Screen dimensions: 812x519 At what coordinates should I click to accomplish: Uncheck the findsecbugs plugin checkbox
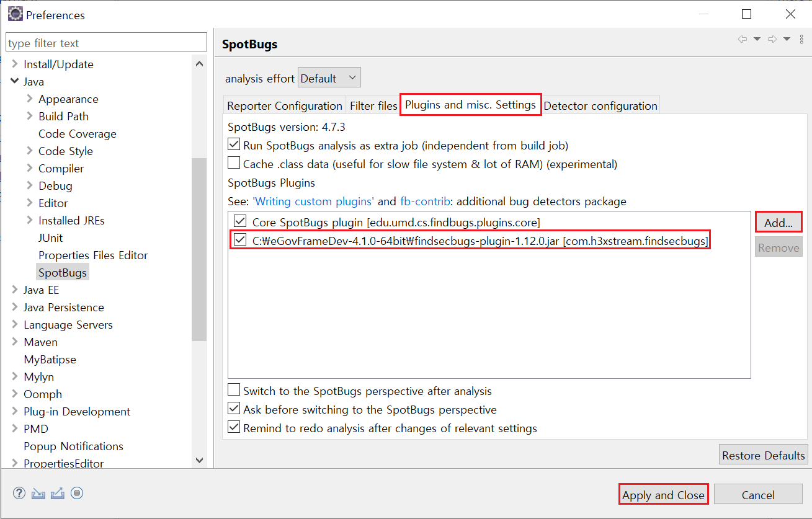(240, 240)
